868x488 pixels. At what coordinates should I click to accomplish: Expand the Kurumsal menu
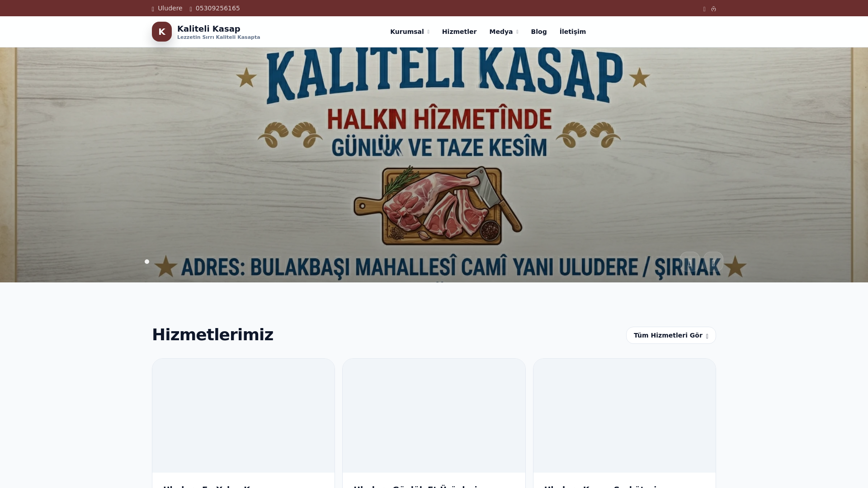[x=410, y=32]
